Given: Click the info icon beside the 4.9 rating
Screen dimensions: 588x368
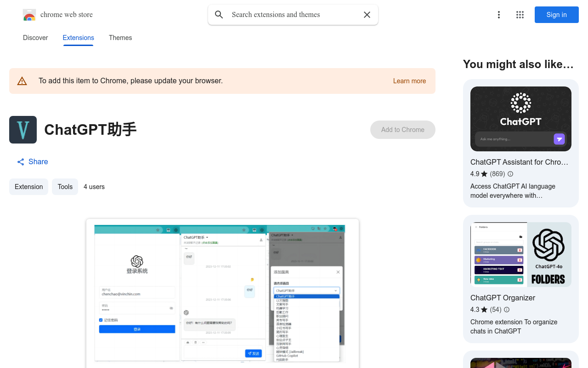Looking at the screenshot, I should coord(510,174).
